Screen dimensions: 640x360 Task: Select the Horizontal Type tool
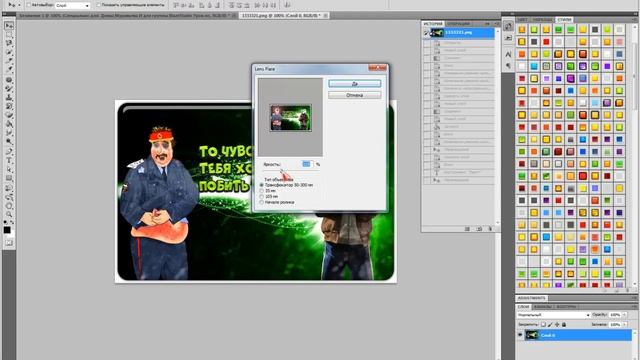[x=9, y=160]
